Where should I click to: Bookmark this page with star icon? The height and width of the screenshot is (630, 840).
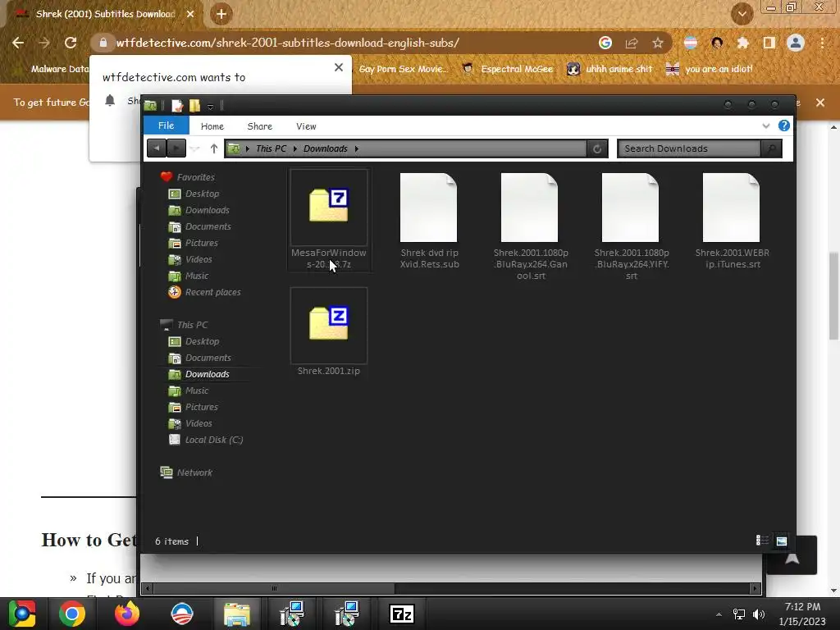(x=658, y=43)
